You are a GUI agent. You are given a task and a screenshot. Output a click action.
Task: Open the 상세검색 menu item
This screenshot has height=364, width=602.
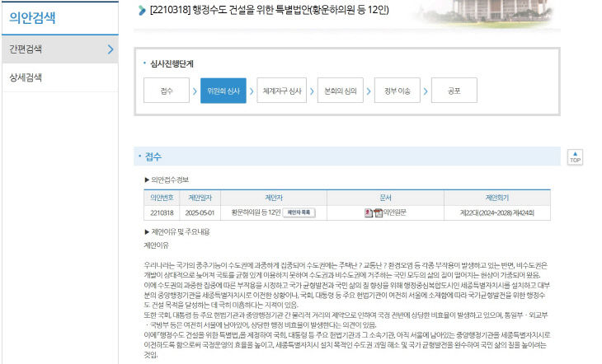pos(60,77)
